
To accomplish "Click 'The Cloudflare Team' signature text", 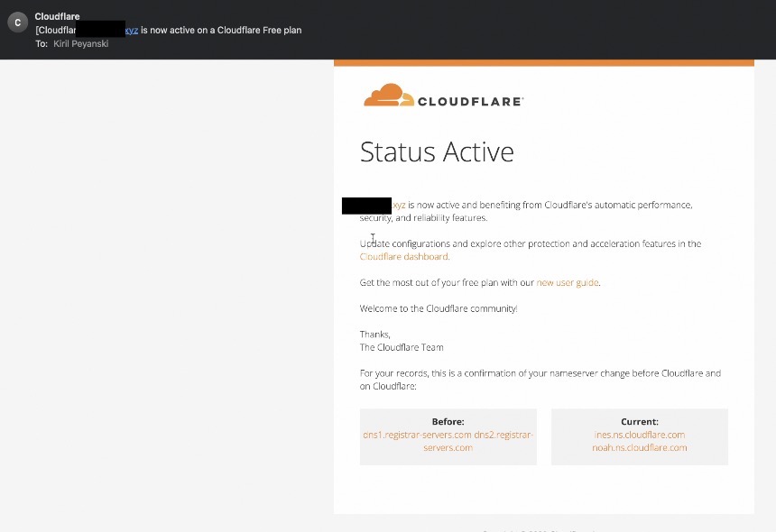I will (x=402, y=347).
